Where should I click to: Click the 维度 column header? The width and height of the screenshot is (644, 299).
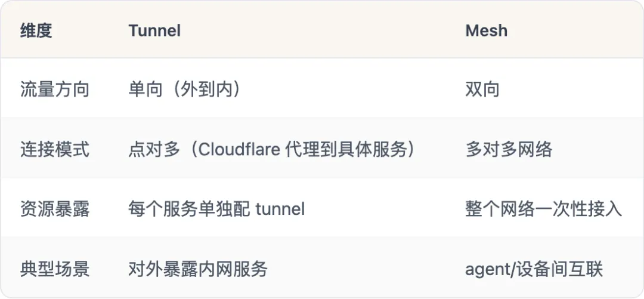click(36, 30)
